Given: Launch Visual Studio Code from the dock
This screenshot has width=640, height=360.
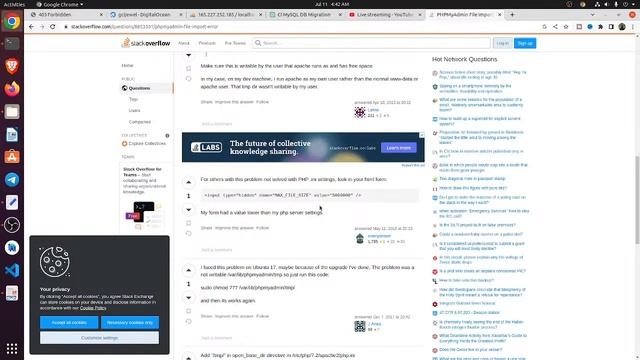Looking at the screenshot, I should point(12,270).
